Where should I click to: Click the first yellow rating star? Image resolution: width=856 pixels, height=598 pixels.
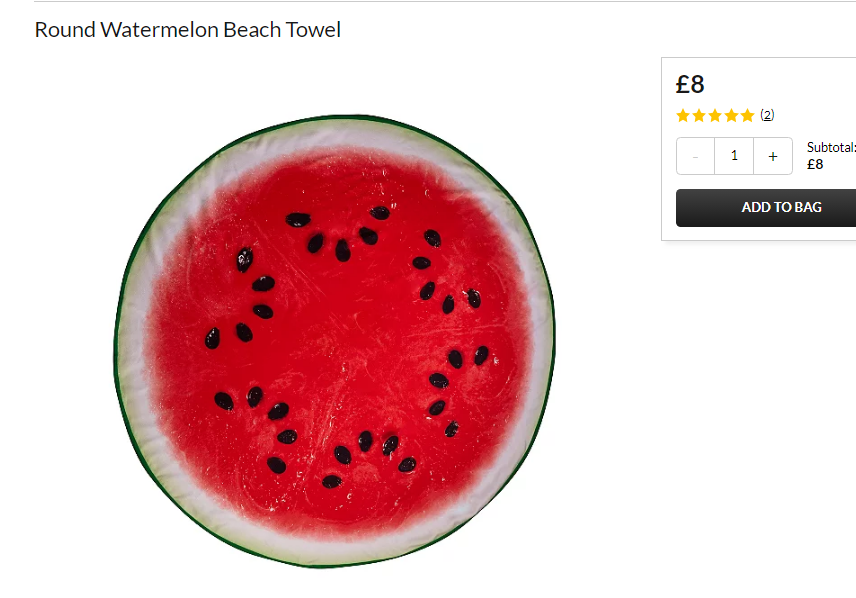(x=683, y=115)
